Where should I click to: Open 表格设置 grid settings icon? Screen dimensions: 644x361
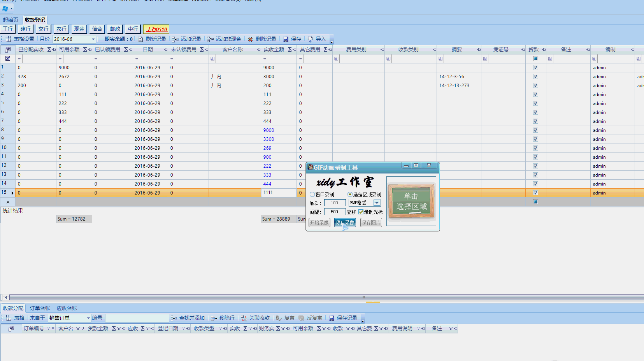[8, 39]
